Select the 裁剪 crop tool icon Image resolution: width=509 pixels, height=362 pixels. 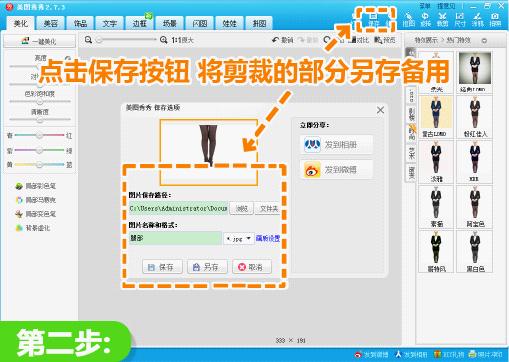[x=442, y=19]
